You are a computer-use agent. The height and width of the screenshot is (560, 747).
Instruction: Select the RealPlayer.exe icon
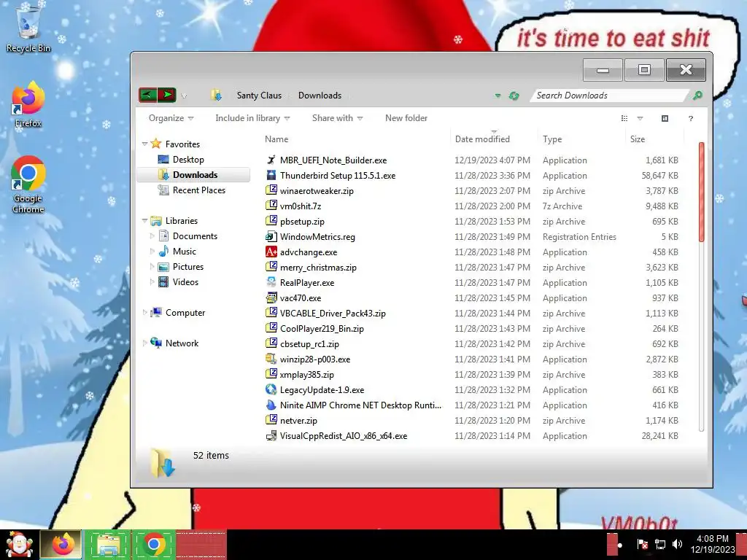click(x=271, y=282)
